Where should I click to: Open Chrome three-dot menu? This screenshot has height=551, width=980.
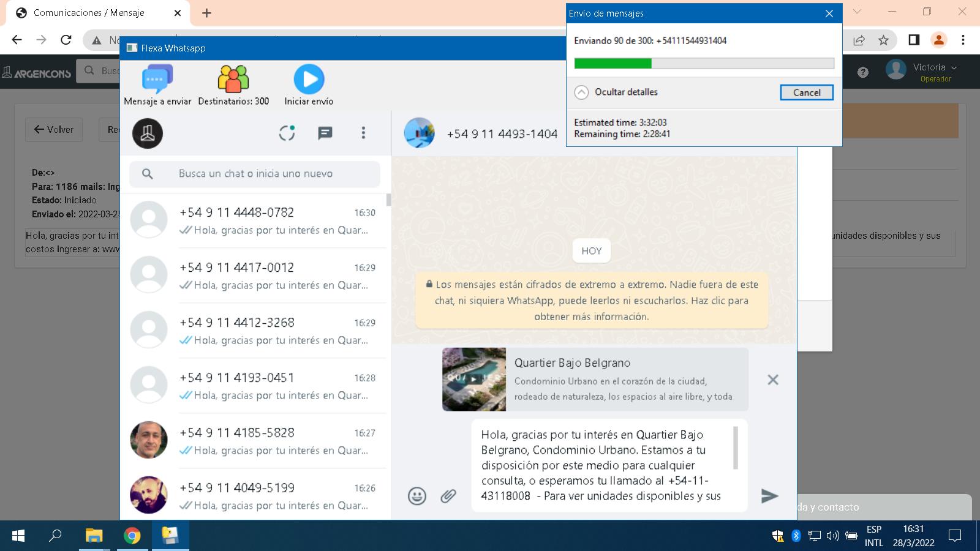963,40
